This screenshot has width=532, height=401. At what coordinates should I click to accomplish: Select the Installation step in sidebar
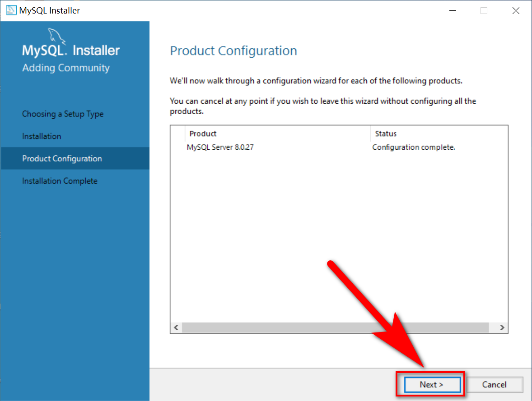click(x=42, y=136)
